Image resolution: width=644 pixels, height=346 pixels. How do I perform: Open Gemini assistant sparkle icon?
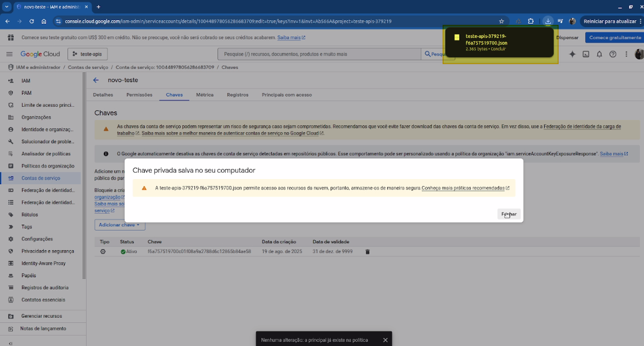[x=572, y=54]
